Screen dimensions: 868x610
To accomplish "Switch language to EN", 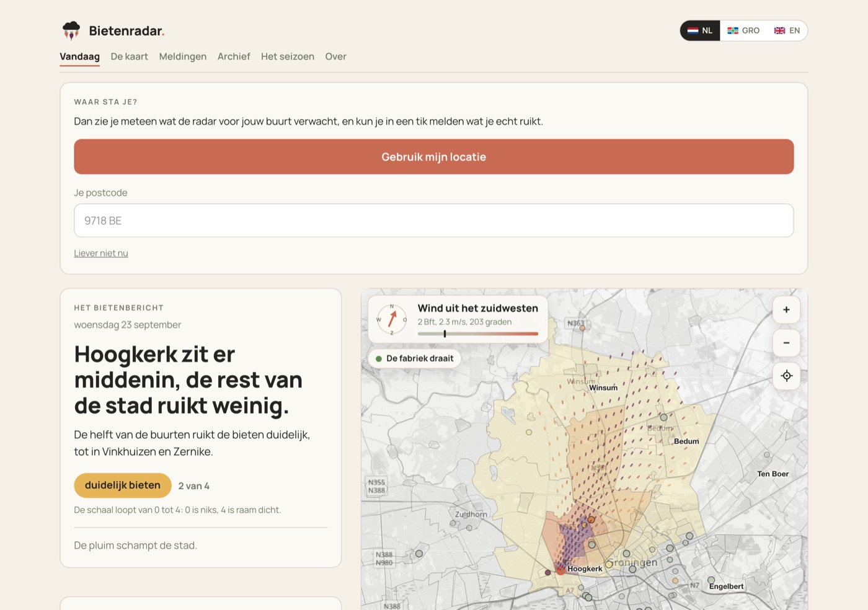I will 787,30.
